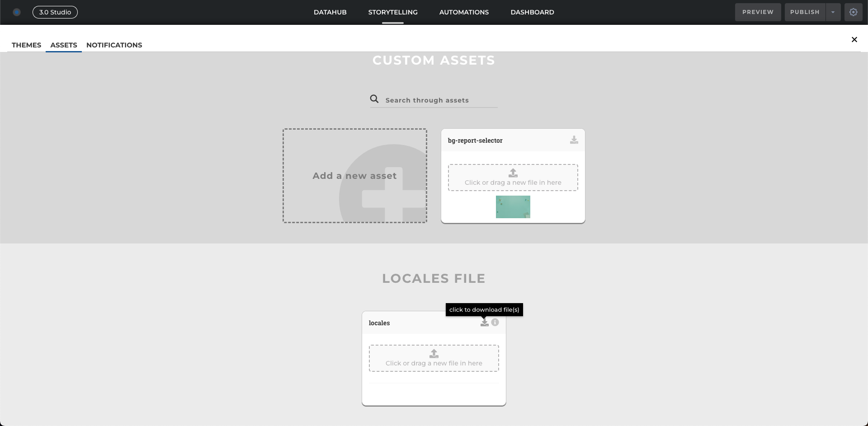Screen dimensions: 868x426
Task: Click the download icon on the locales card
Action: pos(484,322)
